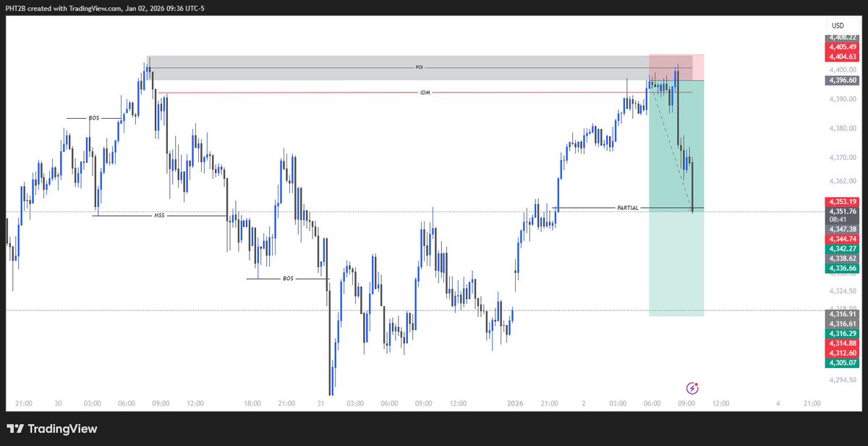Viewport: 868px width, 446px height.
Task: Click the 09:00 time axis label
Action: coord(686,404)
